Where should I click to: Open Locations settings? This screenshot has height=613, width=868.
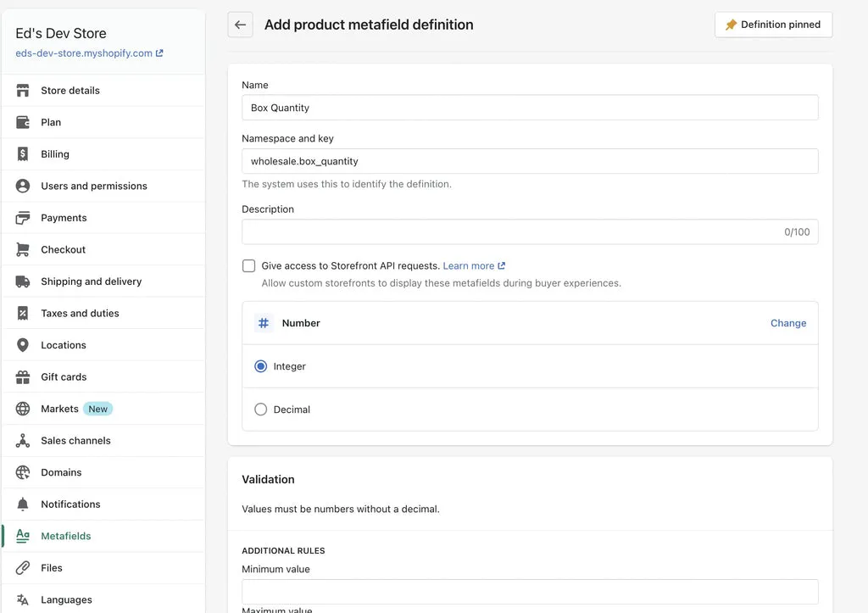(x=103, y=345)
